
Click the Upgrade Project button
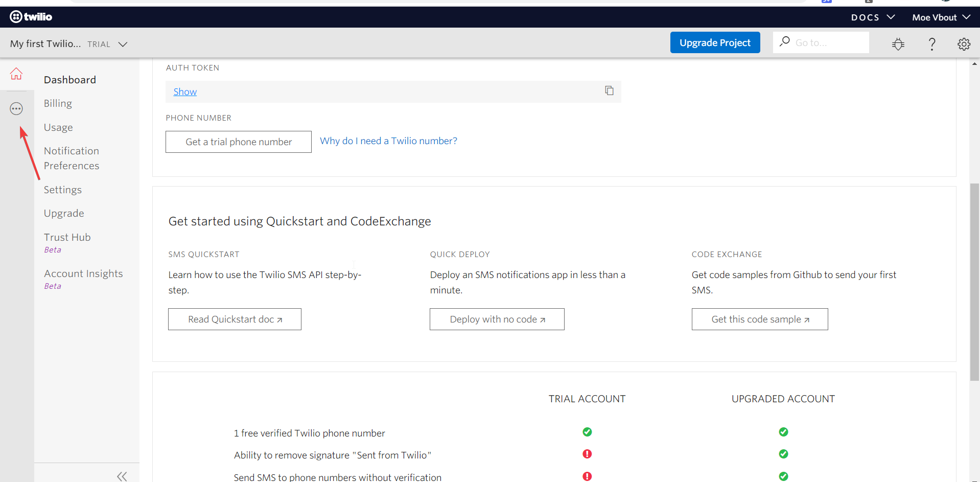tap(715, 42)
